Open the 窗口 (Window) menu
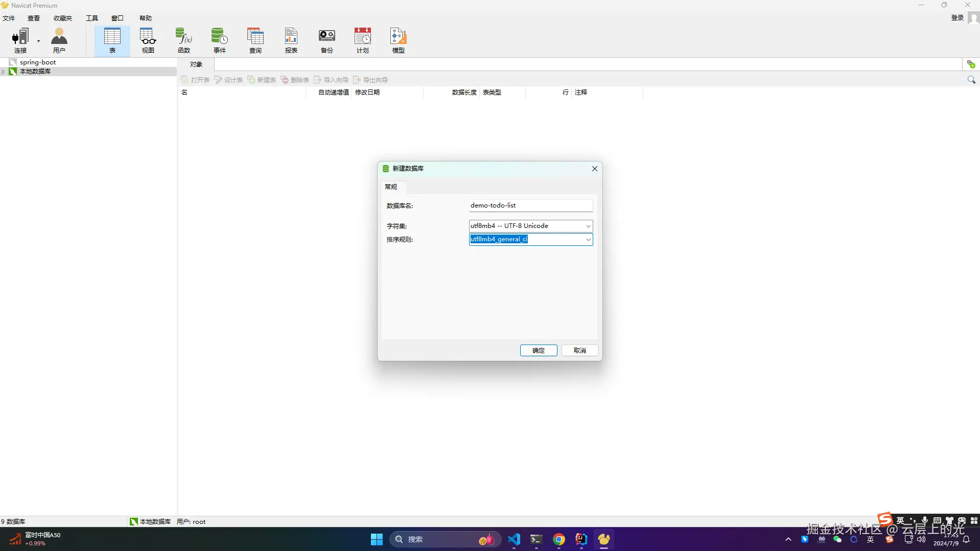 [118, 18]
